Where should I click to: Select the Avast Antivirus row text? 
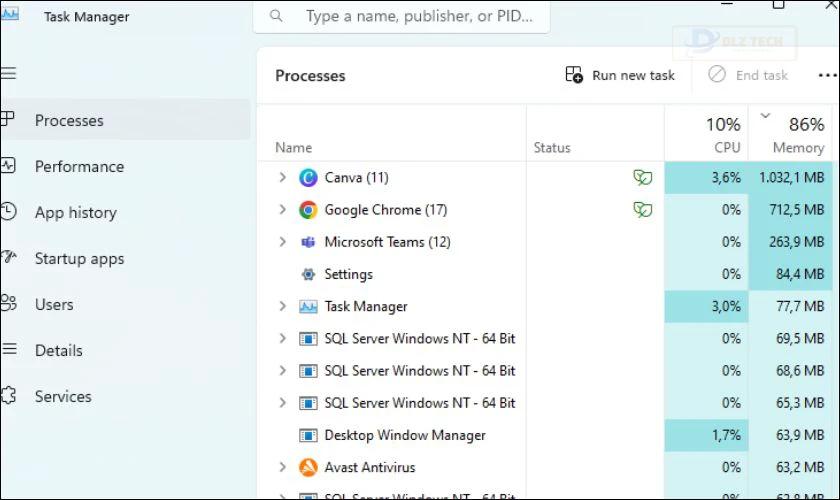pos(370,467)
